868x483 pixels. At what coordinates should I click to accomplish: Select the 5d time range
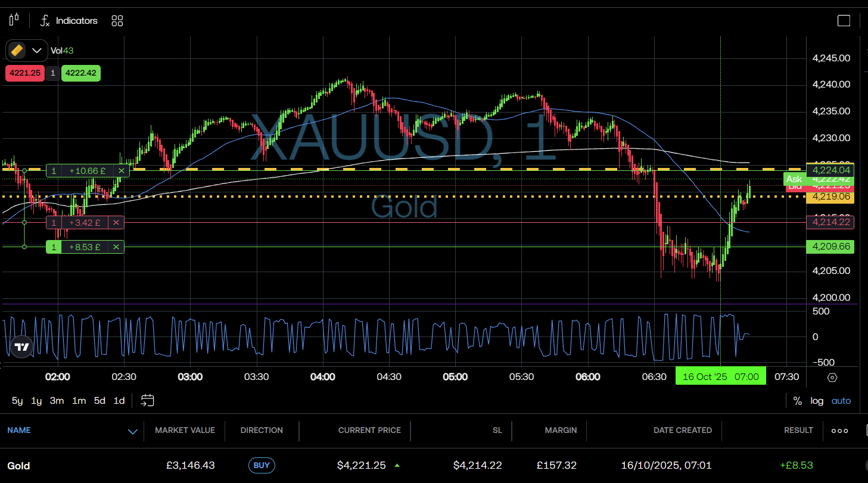[x=99, y=401]
